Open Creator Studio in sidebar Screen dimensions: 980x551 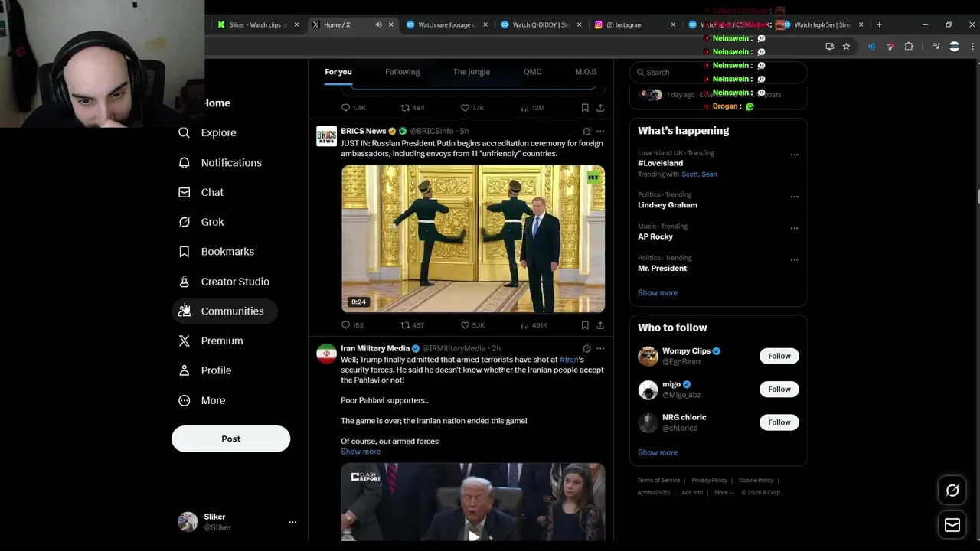point(224,282)
